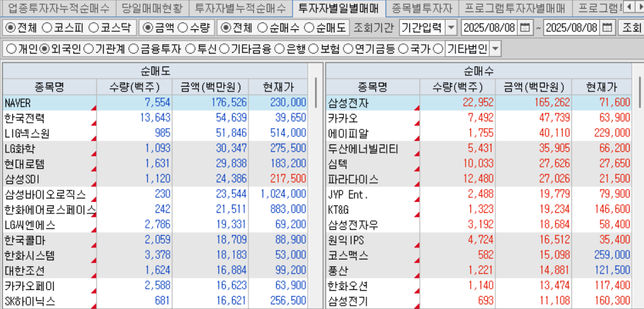Click 수량(백주) header in 순매수 table
The width and height of the screenshot is (644, 309).
457,87
